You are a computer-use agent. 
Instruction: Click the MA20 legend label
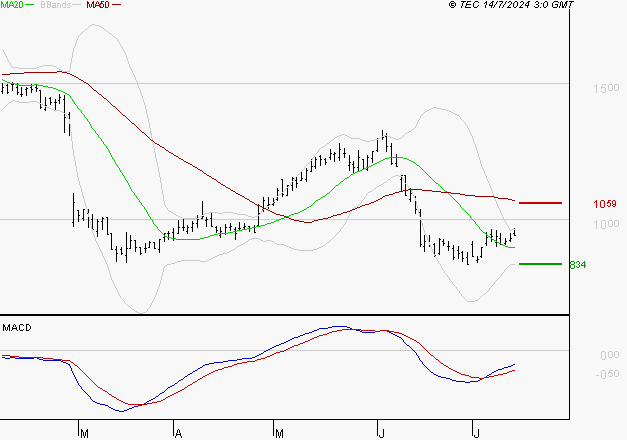click(x=12, y=5)
